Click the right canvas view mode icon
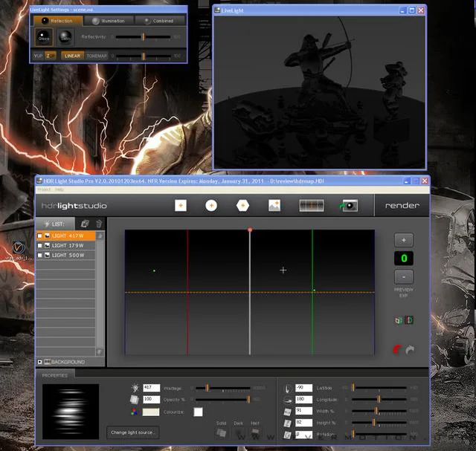 pos(409,320)
